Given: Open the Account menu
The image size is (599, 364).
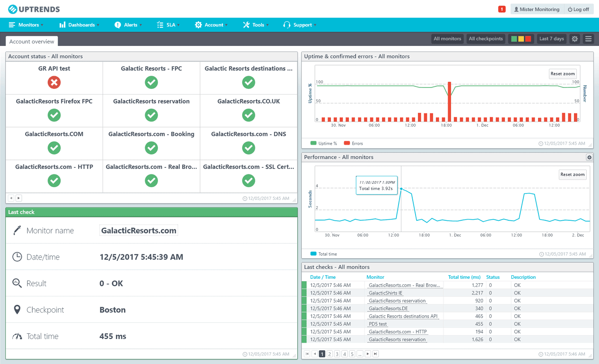Looking at the screenshot, I should click(211, 25).
